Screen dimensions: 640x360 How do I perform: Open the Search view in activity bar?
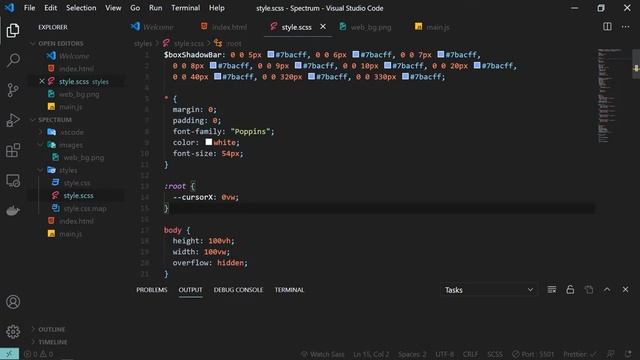(x=13, y=60)
